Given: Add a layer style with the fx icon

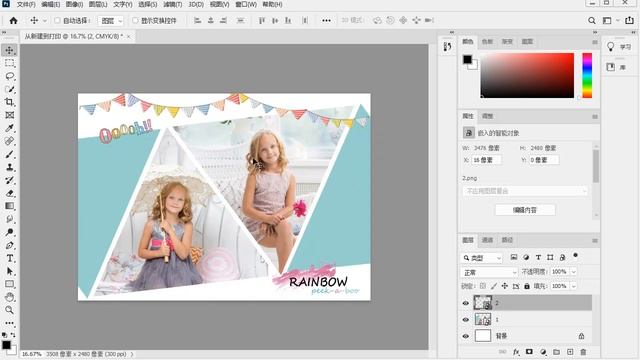Looking at the screenshot, I should point(516,352).
